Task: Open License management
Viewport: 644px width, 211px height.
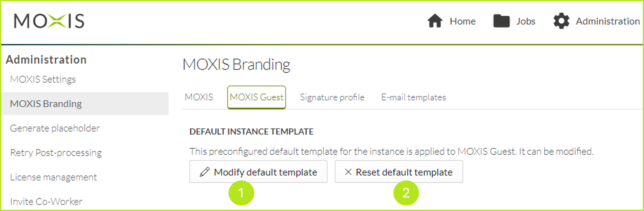Action: pyautogui.click(x=53, y=177)
